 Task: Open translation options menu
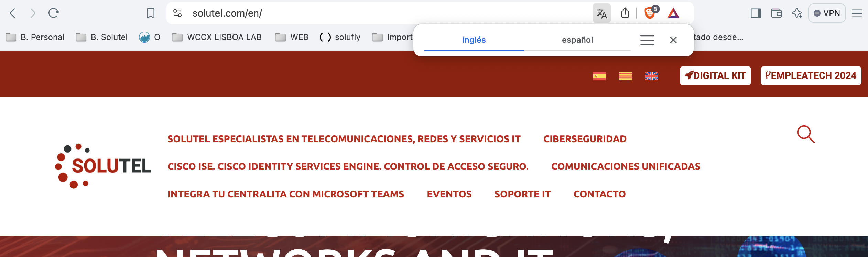[x=647, y=40]
